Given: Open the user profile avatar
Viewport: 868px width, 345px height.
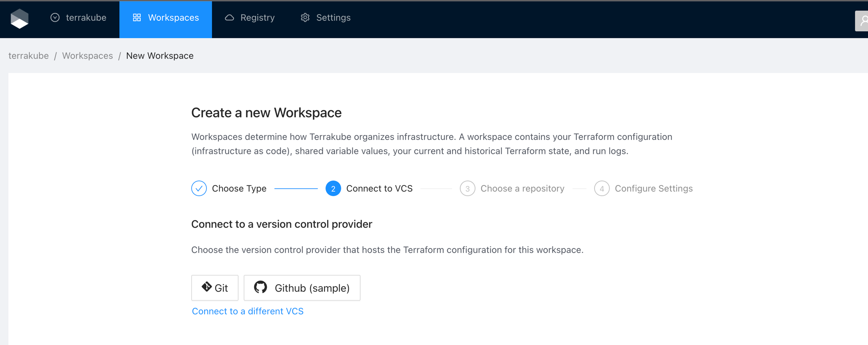Looking at the screenshot, I should pyautogui.click(x=862, y=21).
